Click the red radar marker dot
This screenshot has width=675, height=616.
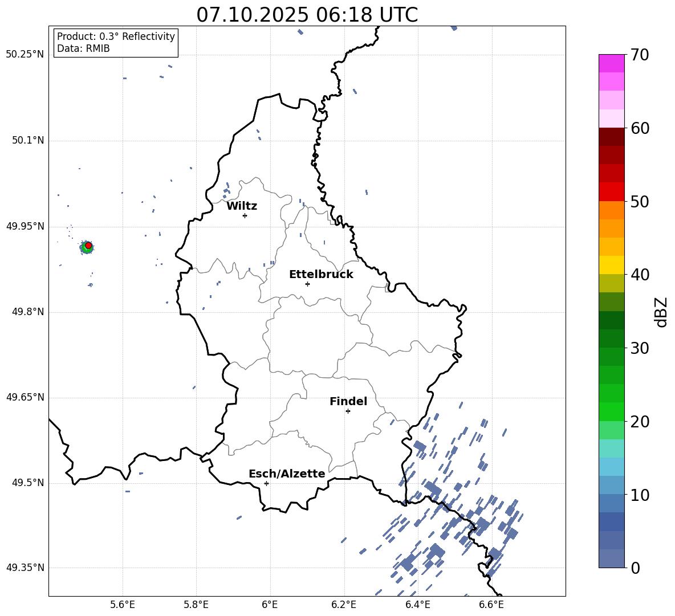(88, 246)
